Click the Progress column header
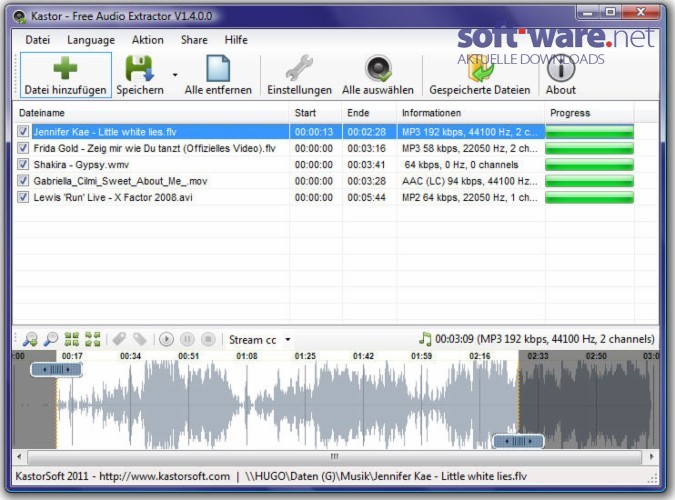This screenshot has width=675, height=500. point(589,113)
